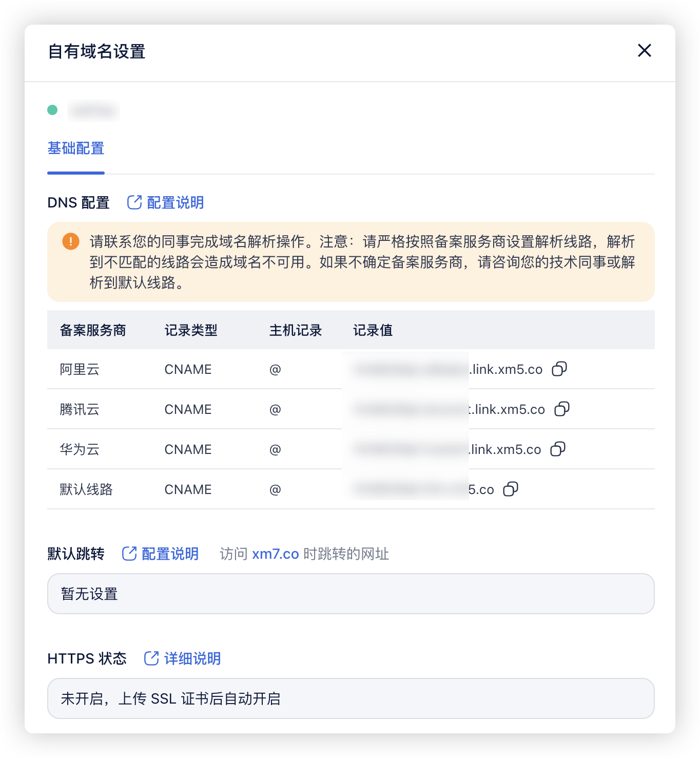Open HTTPS 状态 详细说明 link
Screen dimensions: 700x758
click(x=182, y=658)
